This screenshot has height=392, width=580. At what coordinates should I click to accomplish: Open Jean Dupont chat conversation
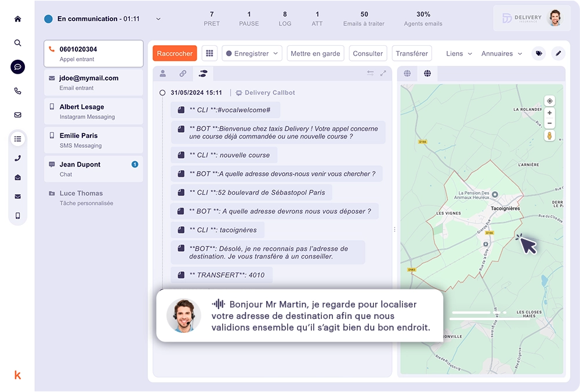point(93,169)
